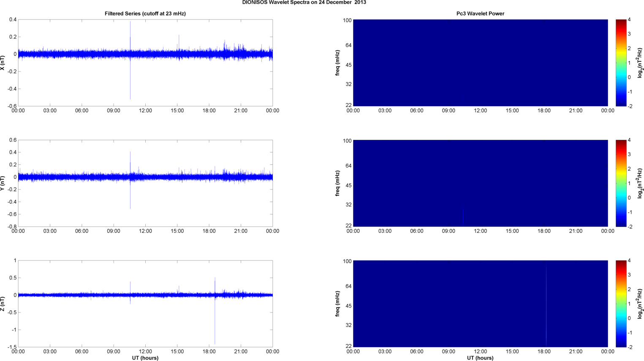Click the log2(nT²/Hz) label beside the top colorbar
The image size is (644, 361).
point(640,63)
